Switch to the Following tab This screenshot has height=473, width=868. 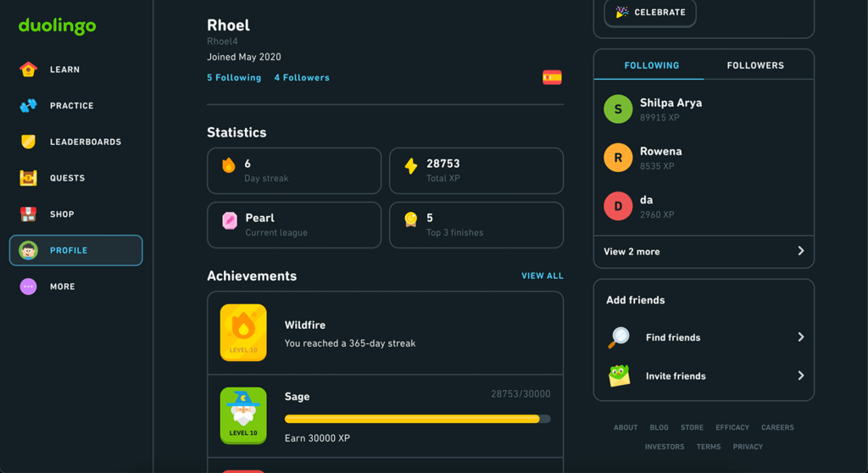tap(652, 65)
